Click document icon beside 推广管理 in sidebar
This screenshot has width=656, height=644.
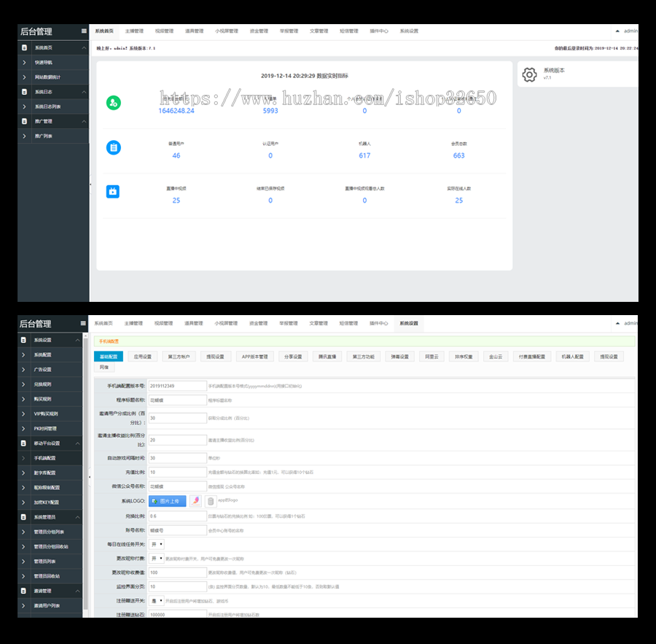coord(24,121)
